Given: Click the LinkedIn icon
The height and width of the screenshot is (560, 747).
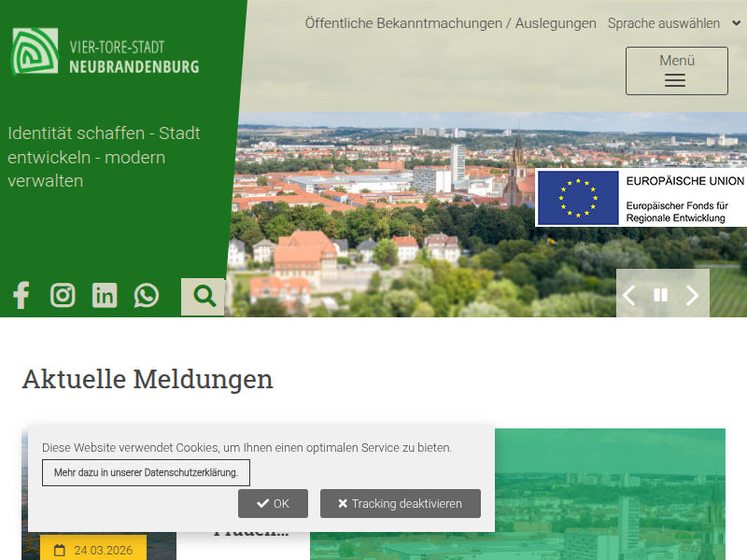Looking at the screenshot, I should (x=105, y=296).
